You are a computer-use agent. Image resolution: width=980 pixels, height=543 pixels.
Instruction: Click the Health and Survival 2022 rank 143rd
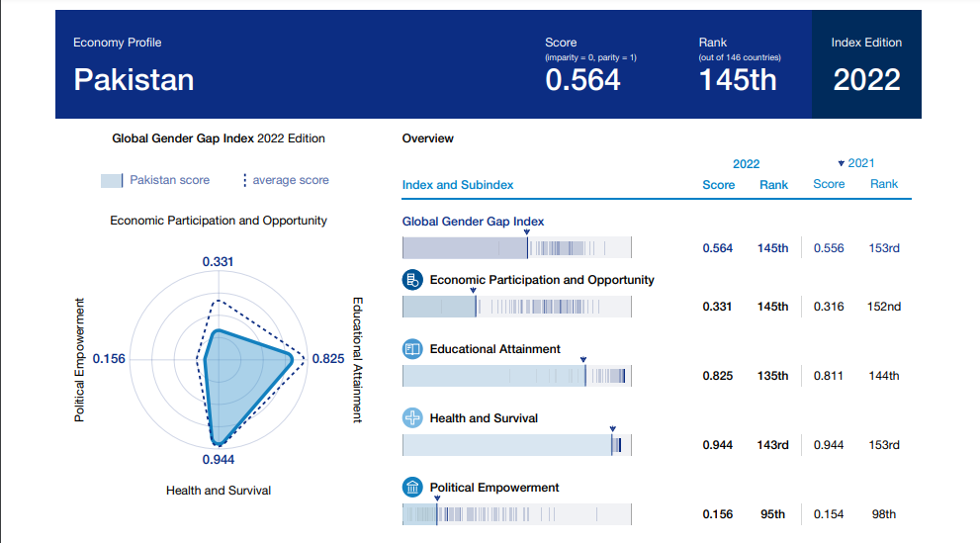click(x=772, y=445)
